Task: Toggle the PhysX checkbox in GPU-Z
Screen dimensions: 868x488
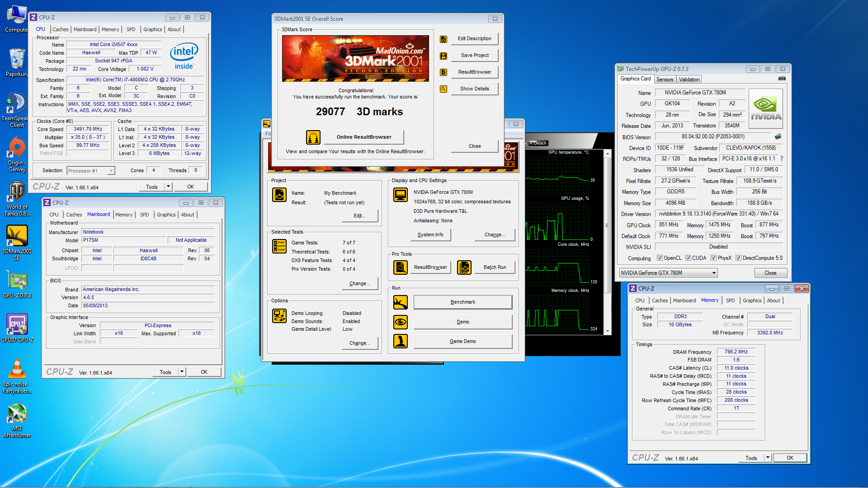Action: point(713,258)
